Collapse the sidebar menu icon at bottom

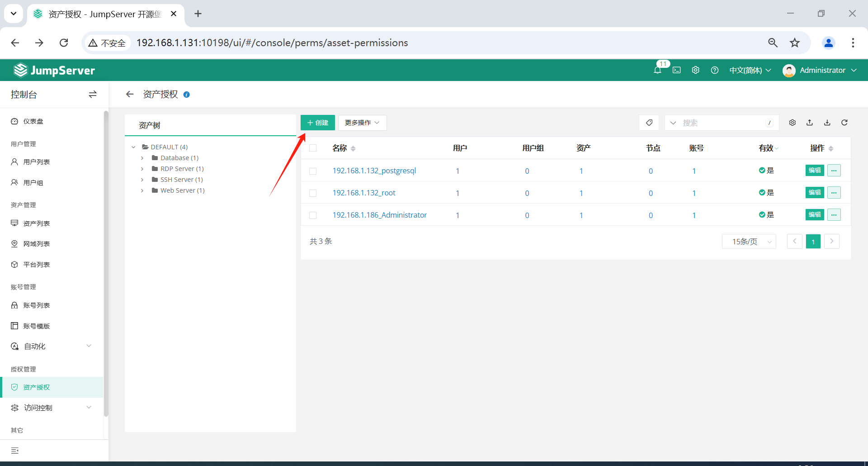[15, 451]
